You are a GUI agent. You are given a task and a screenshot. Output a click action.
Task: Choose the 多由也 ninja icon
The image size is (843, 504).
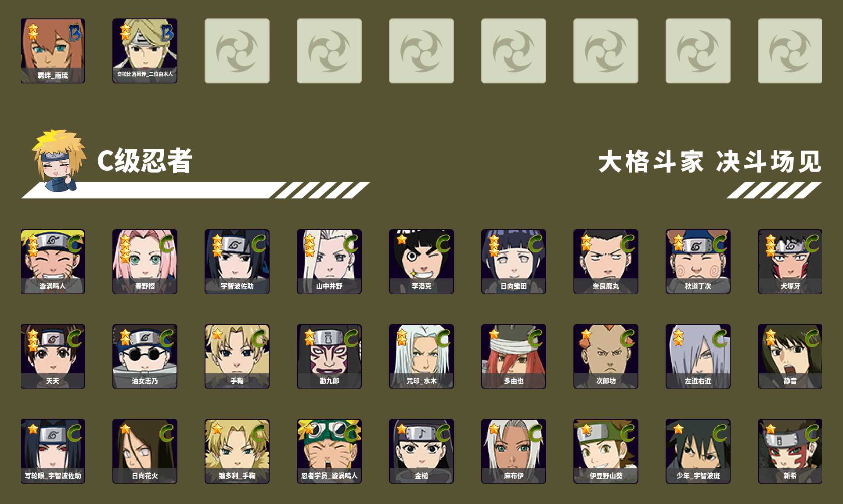514,356
